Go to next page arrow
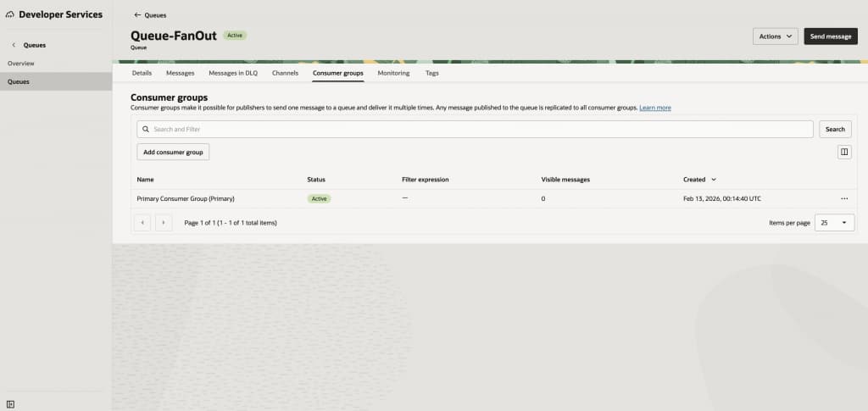 click(164, 223)
